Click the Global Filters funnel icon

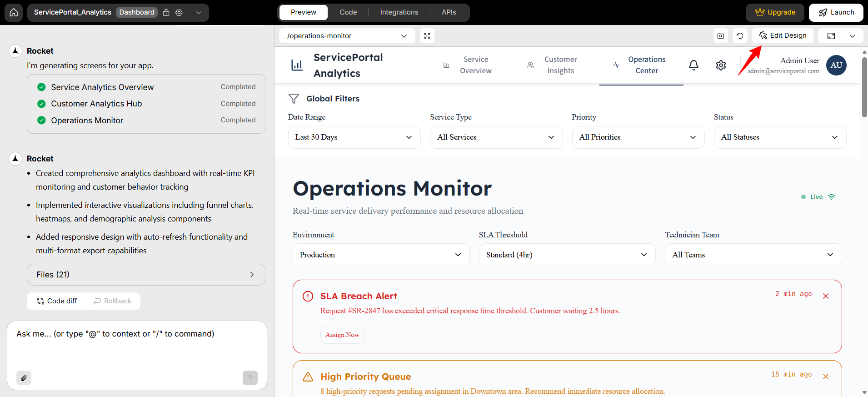click(294, 99)
